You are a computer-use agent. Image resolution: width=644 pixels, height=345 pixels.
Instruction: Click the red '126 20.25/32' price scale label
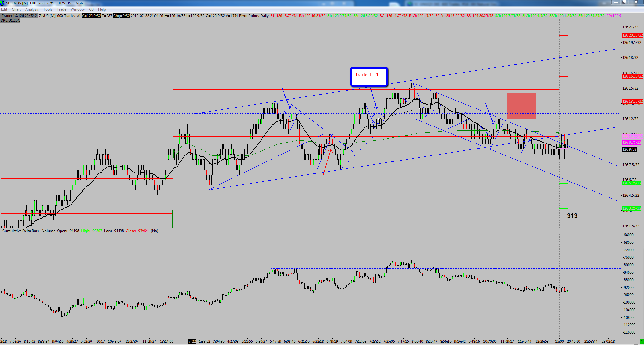[632, 35]
